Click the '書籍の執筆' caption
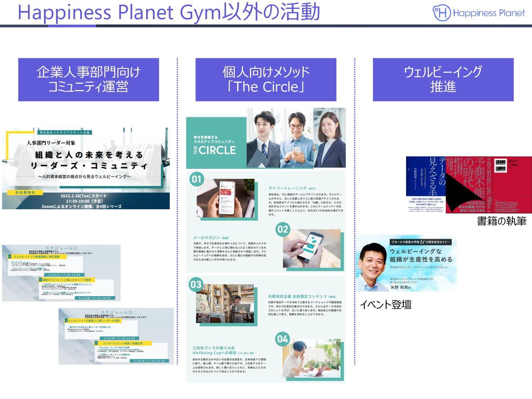This screenshot has width=532, height=399. tap(501, 221)
